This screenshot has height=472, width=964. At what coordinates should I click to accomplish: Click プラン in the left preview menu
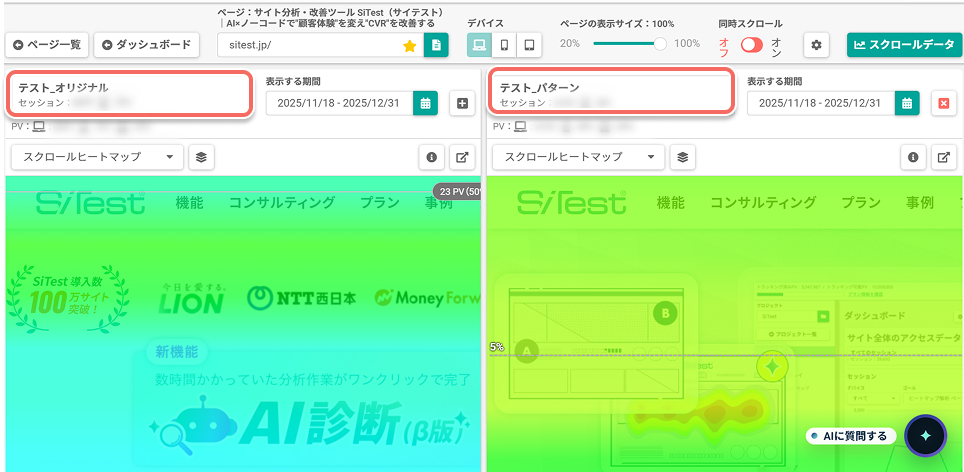point(380,202)
